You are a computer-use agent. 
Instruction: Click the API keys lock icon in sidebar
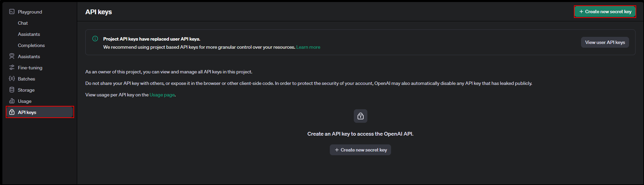(12, 112)
